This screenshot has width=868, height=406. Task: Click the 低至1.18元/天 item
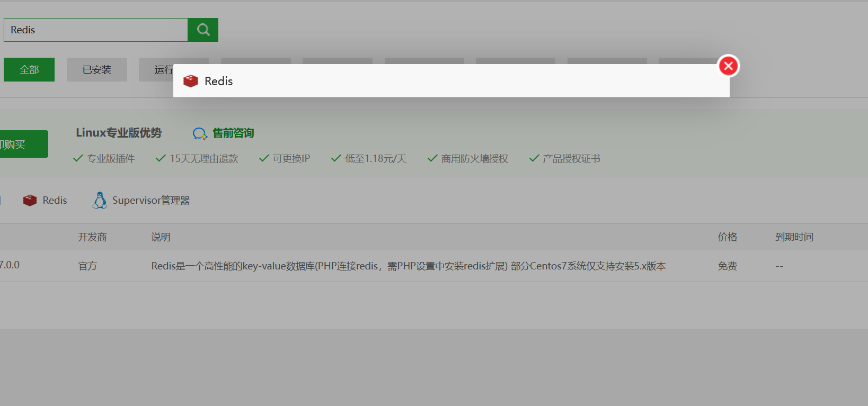click(x=369, y=158)
